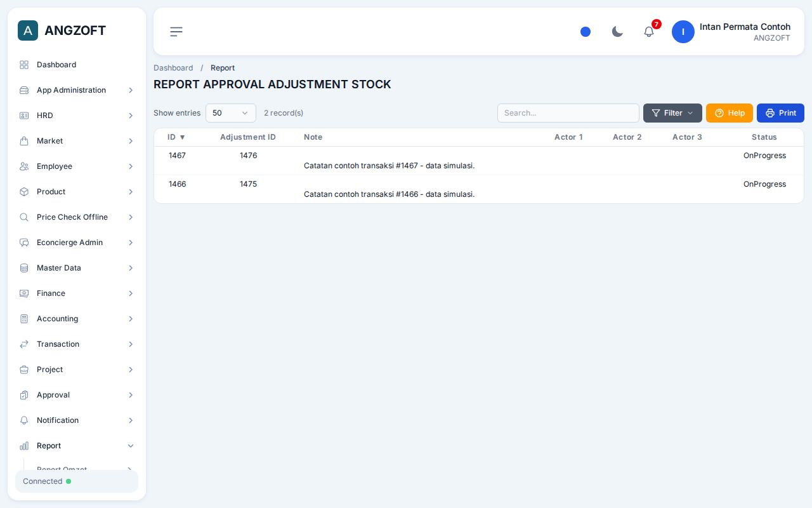Open the Notification menu item
The image size is (812, 508).
(x=77, y=420)
